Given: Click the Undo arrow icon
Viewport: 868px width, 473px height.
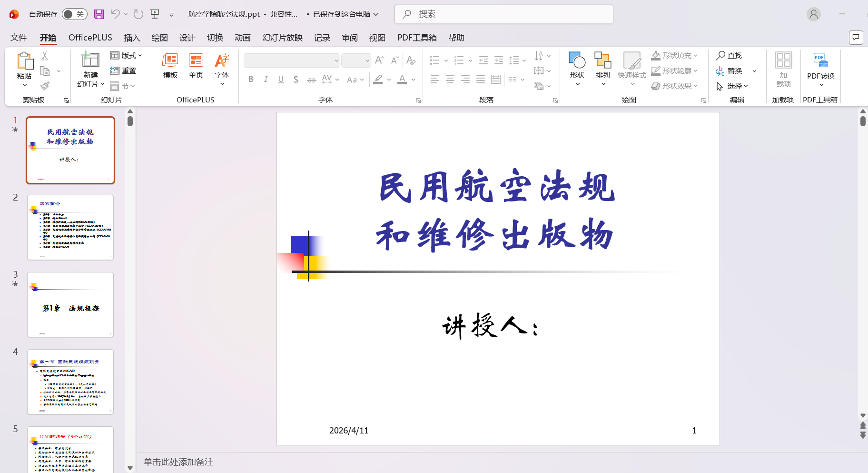Looking at the screenshot, I should click(115, 14).
